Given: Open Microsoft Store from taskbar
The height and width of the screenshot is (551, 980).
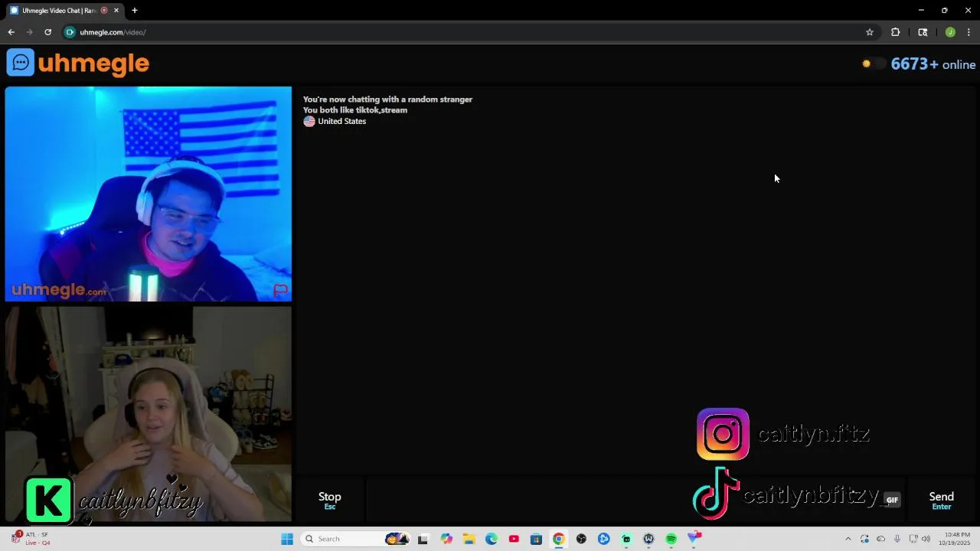Looking at the screenshot, I should (x=536, y=539).
